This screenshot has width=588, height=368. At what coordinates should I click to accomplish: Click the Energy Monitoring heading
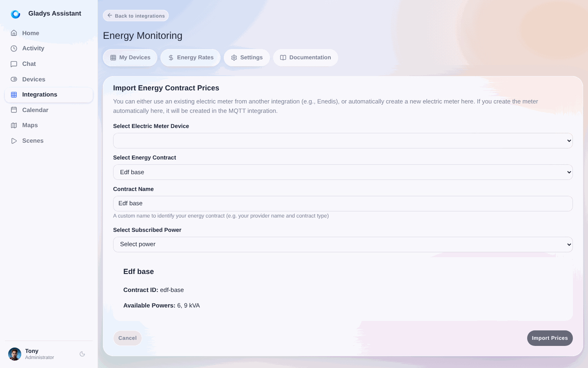coord(143,36)
